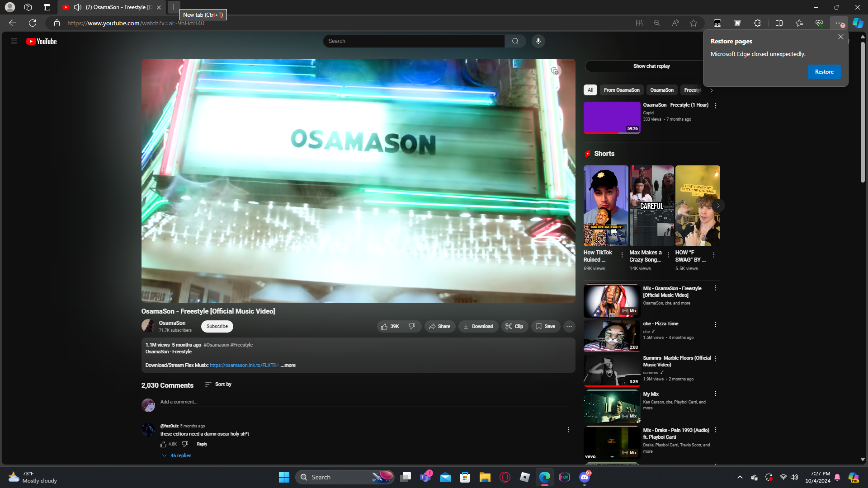This screenshot has height=488, width=868.
Task: Select the All filter chip
Action: pos(590,90)
